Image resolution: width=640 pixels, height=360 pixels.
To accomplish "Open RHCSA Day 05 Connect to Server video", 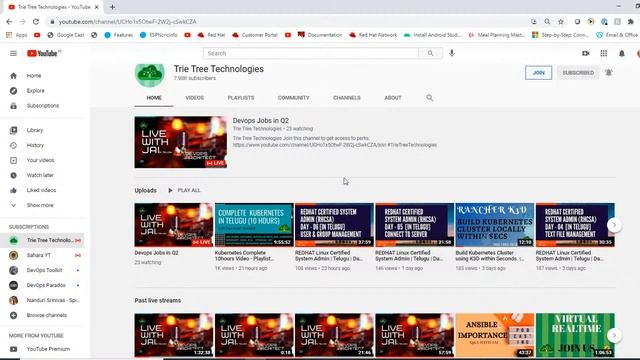I will click(x=414, y=224).
